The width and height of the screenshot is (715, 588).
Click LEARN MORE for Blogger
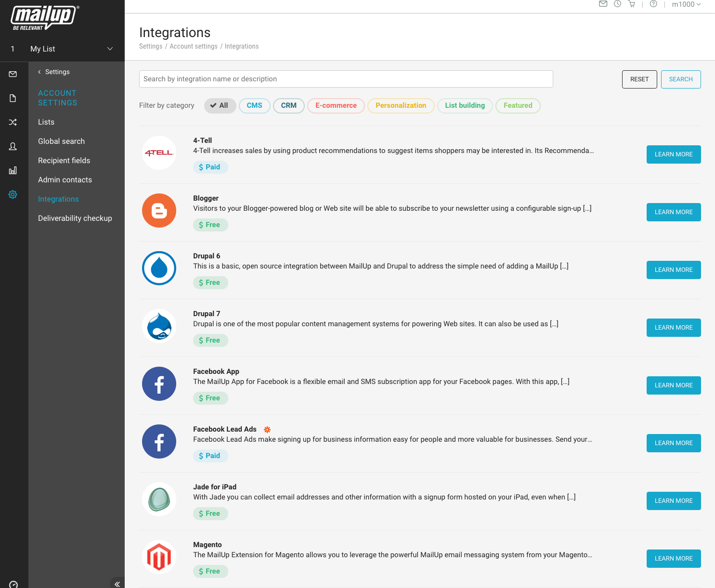(x=674, y=212)
